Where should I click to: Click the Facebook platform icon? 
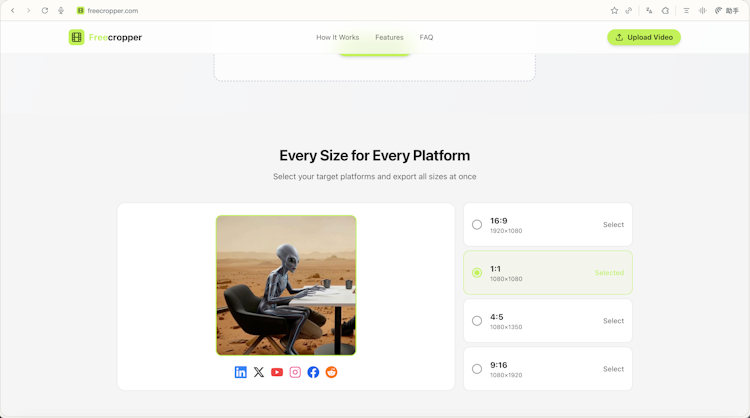click(313, 372)
